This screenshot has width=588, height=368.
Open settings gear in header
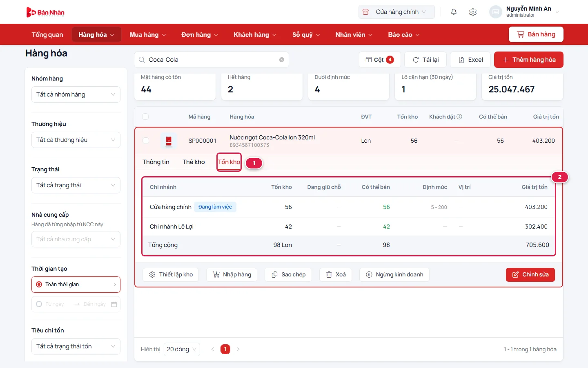473,12
